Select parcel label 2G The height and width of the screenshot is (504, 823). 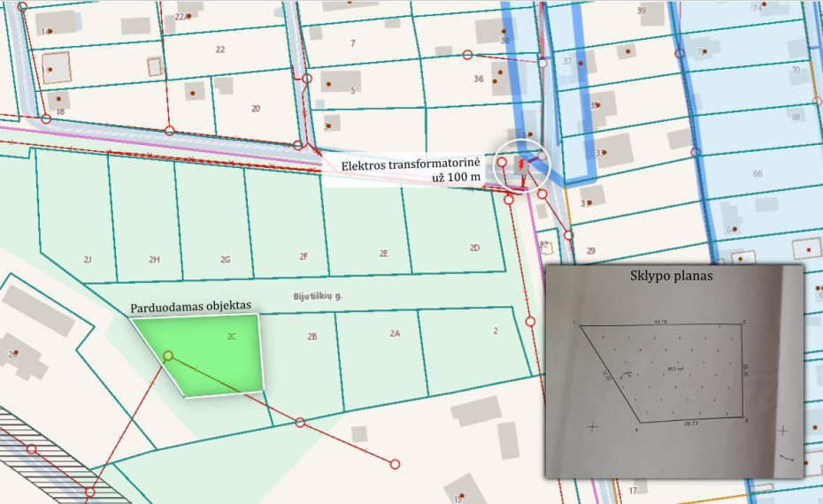225,259
